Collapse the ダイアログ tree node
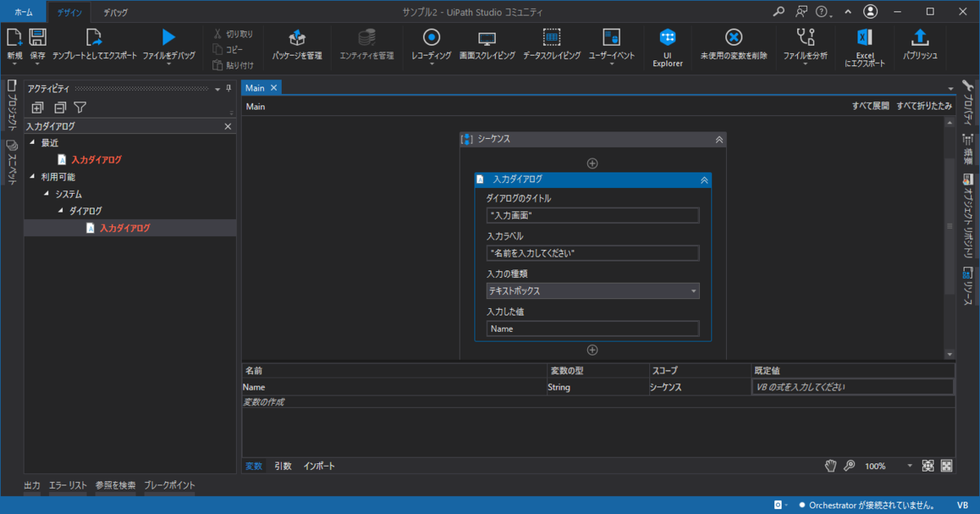 click(61, 211)
